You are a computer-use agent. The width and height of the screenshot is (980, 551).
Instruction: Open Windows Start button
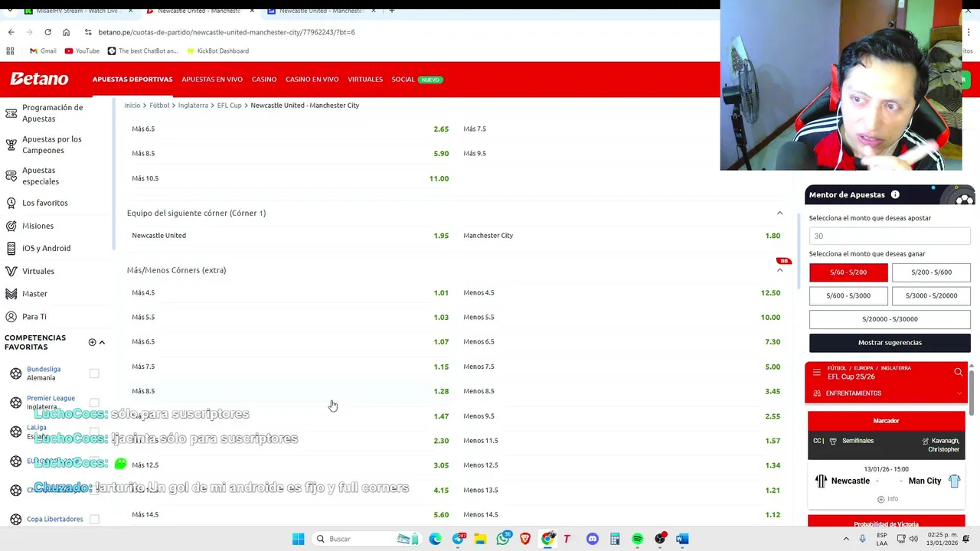[298, 539]
